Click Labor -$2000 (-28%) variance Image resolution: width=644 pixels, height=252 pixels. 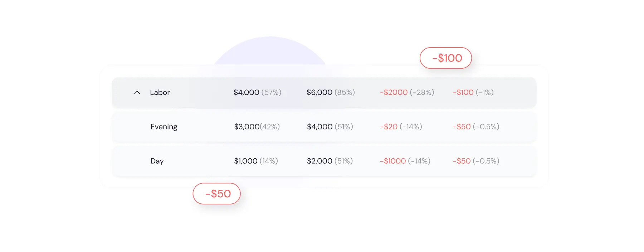407,93
